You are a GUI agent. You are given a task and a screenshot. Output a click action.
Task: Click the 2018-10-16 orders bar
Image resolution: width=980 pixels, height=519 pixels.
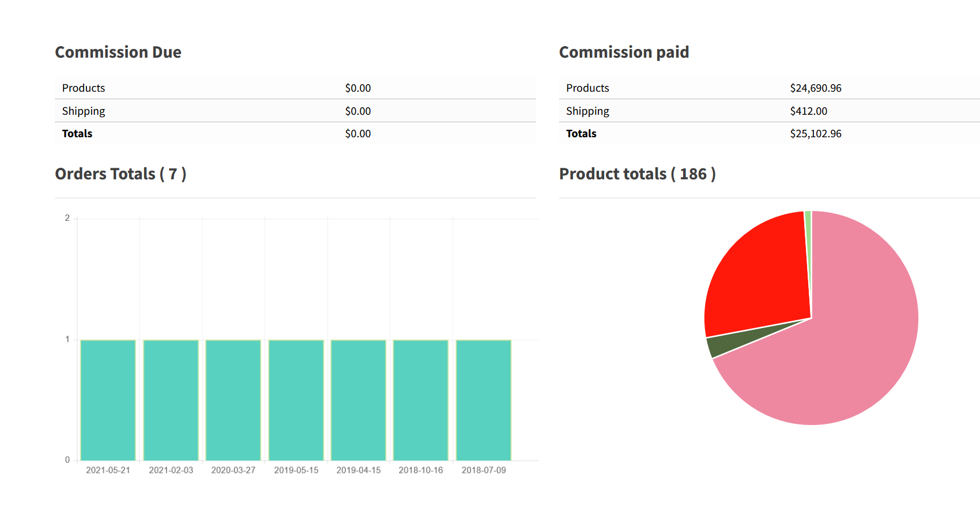[421, 400]
